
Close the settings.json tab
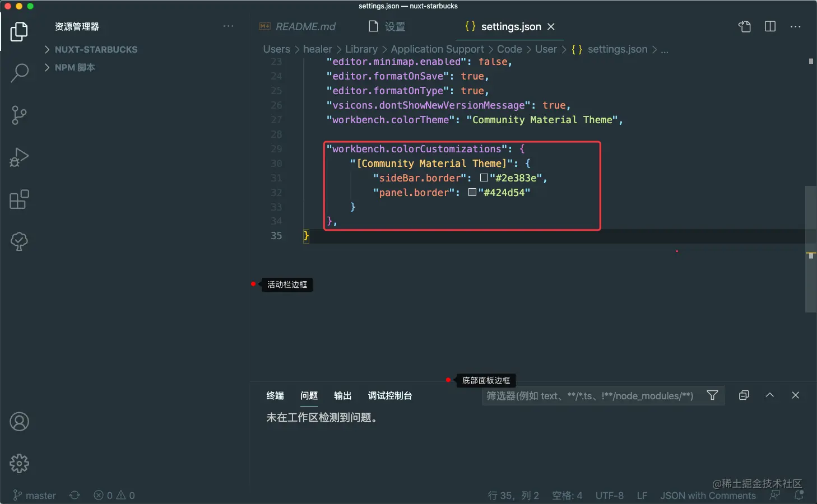point(551,26)
